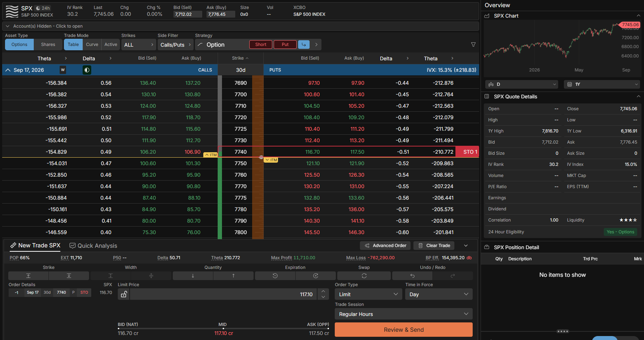Roll expiration backward icon
Screen dimensions: 644x340
pos(275,276)
